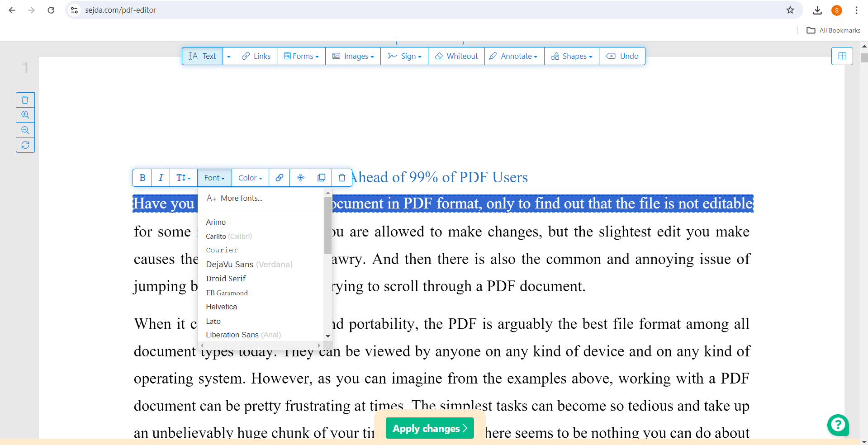Select the Links tool
Screen dimensions: 868x445
256,56
